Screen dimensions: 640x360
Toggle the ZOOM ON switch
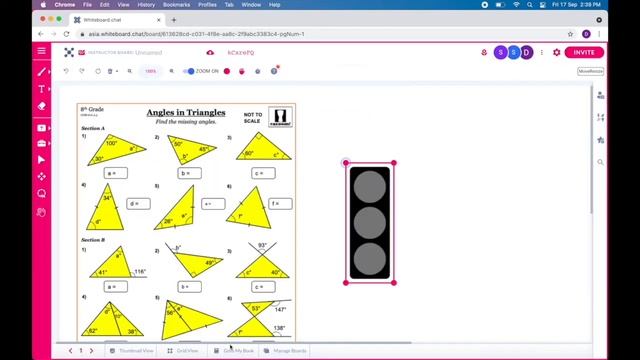coord(189,71)
